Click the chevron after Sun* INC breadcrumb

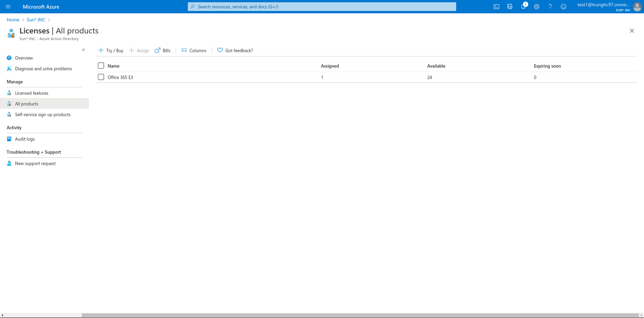(x=49, y=20)
